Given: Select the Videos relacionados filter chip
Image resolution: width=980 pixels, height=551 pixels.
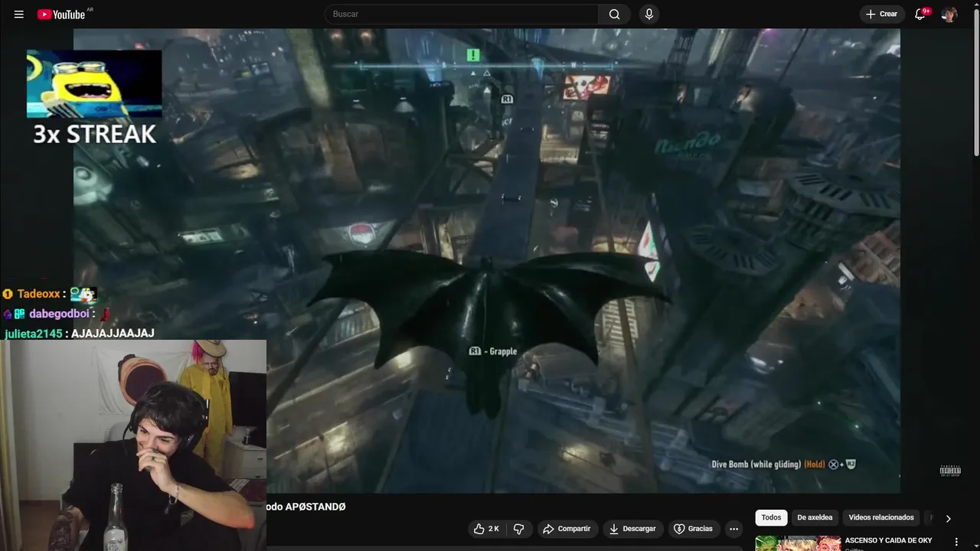Looking at the screenshot, I should [x=881, y=517].
